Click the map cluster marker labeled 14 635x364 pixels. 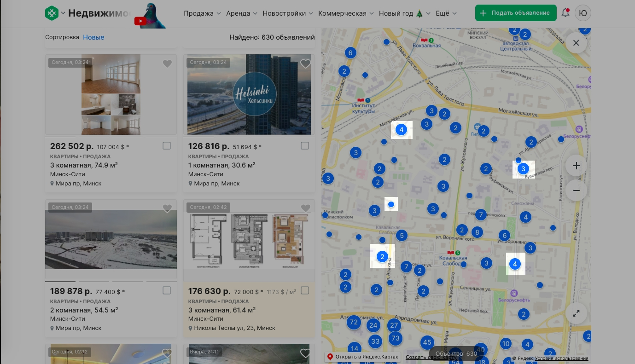click(x=354, y=348)
